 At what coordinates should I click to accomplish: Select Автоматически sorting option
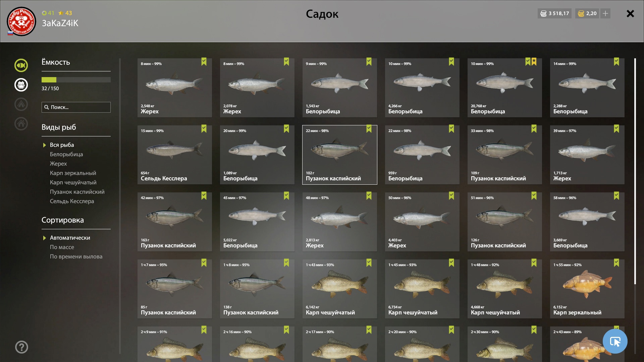coord(70,238)
